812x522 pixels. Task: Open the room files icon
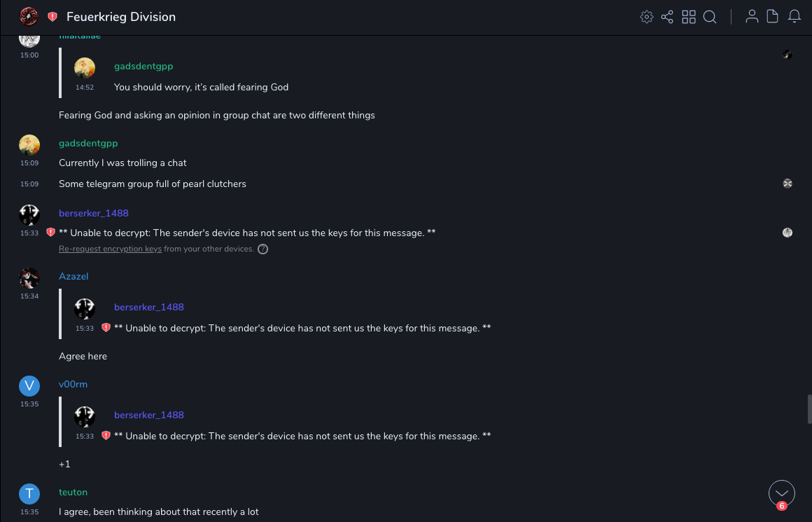point(773,17)
